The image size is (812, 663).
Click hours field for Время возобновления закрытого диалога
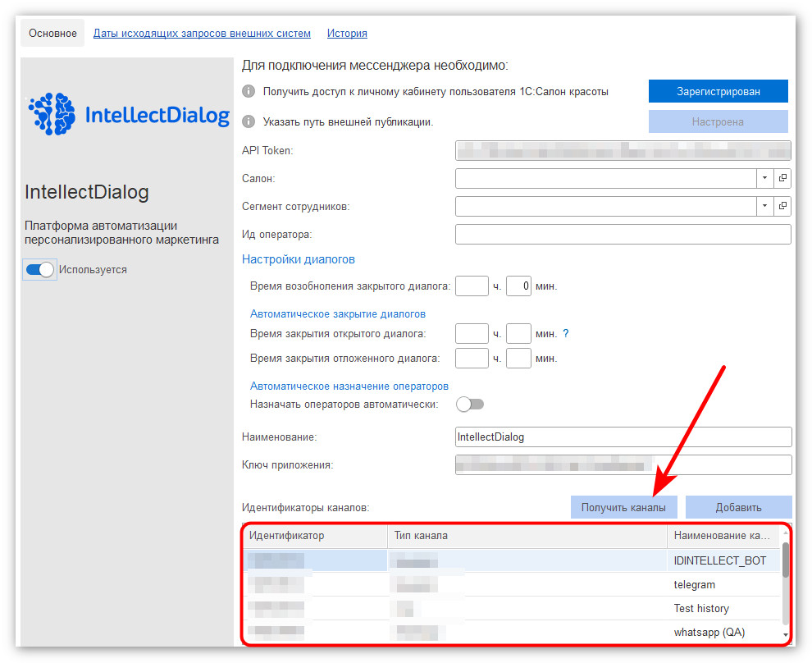(x=472, y=286)
